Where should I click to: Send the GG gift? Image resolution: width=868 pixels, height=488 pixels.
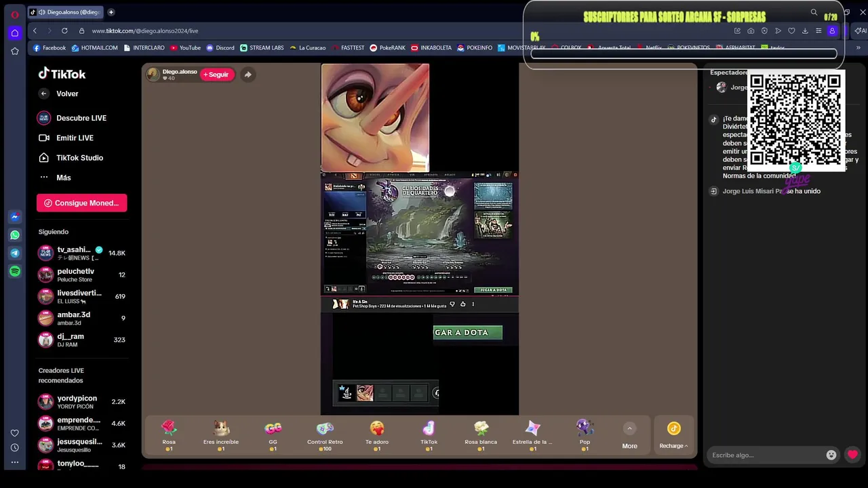click(x=273, y=436)
